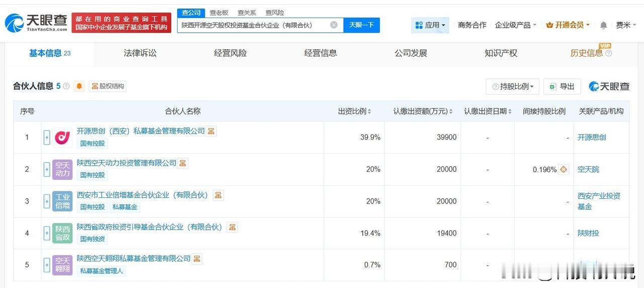Click the 私募基金管理人 tag in row 5
Viewport: 644px width, 288px height.
101,271
